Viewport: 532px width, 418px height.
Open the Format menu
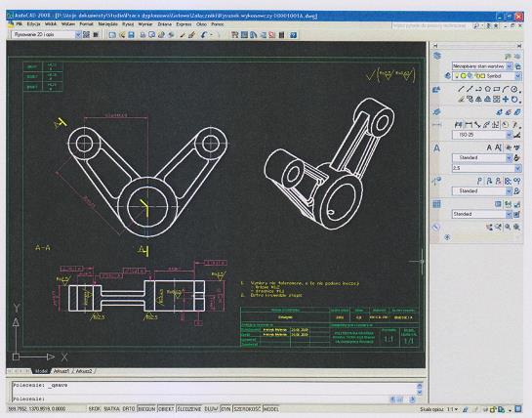[x=86, y=24]
